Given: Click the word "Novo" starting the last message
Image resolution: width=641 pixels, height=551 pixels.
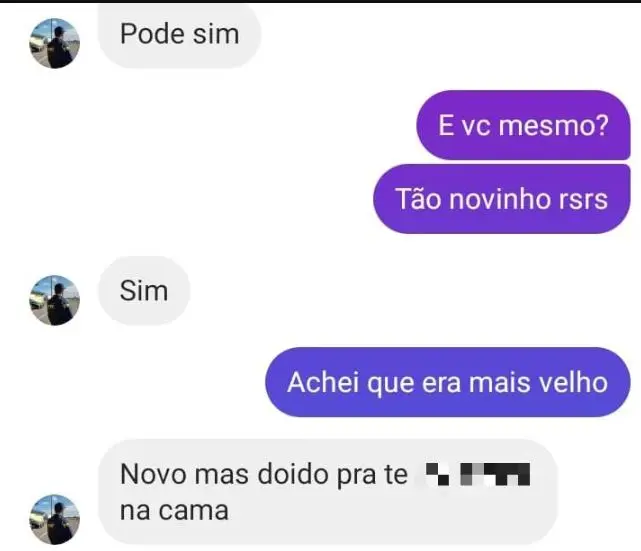Looking at the screenshot, I should point(153,475).
